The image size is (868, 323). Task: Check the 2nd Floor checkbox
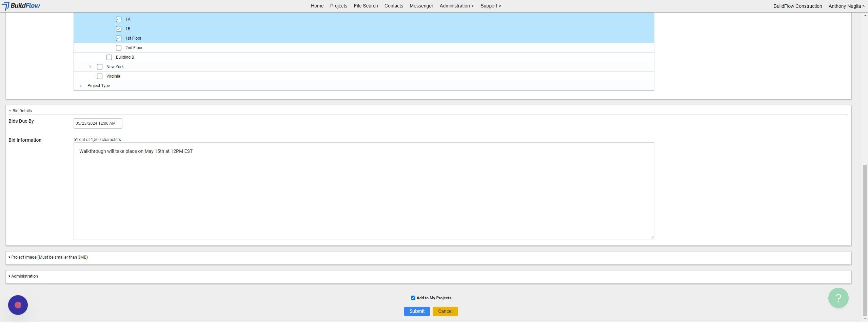pyautogui.click(x=119, y=48)
